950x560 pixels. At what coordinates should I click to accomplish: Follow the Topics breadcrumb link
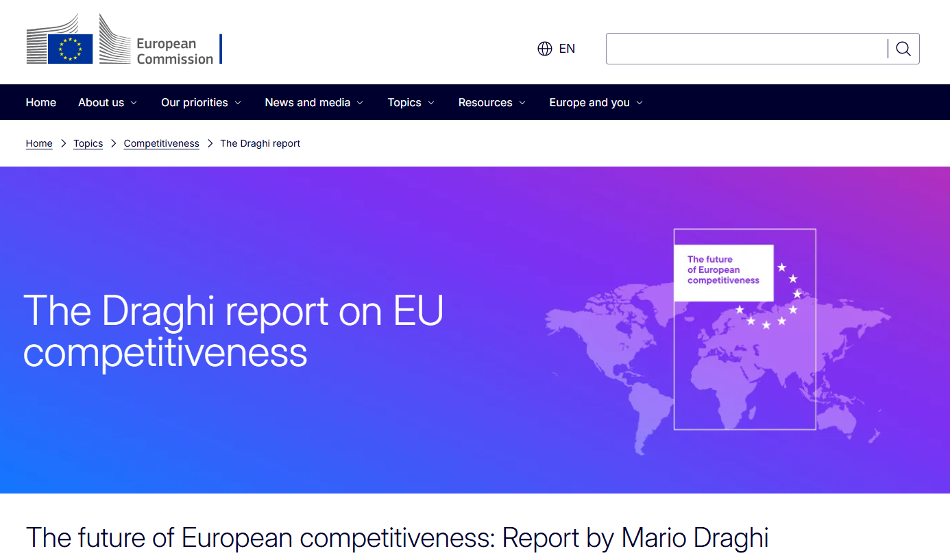click(88, 143)
